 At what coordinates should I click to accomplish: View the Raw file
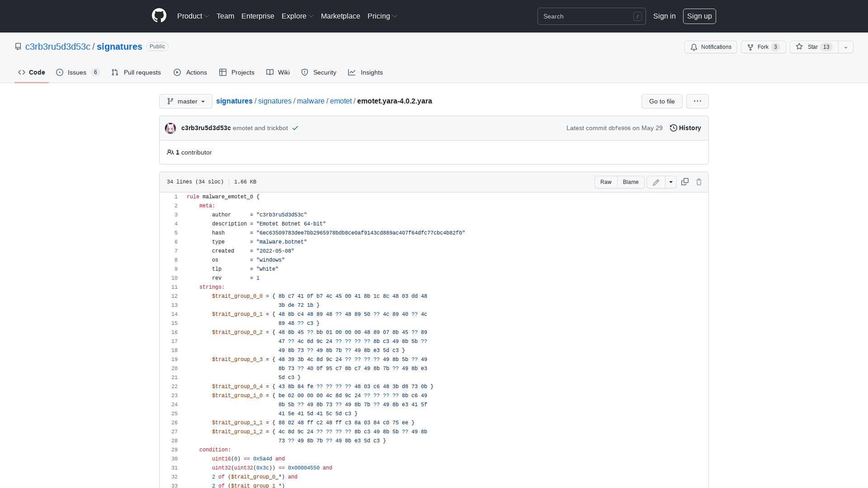[605, 182]
